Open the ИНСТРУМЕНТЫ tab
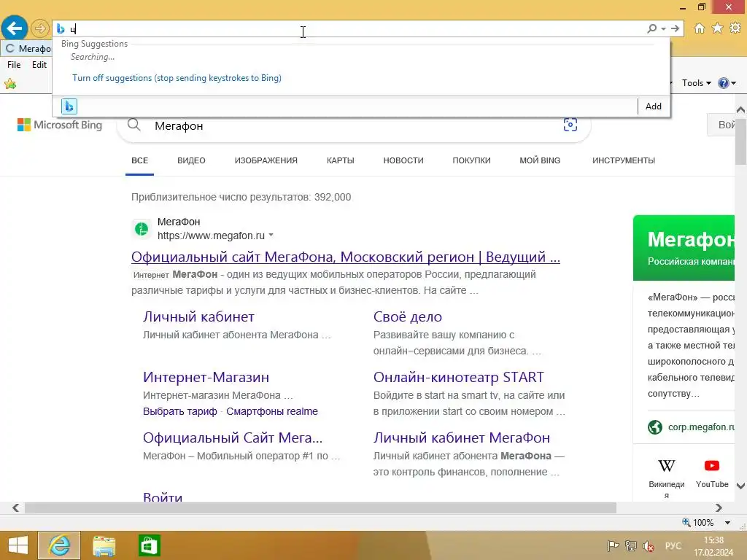The width and height of the screenshot is (747, 560). tap(624, 161)
